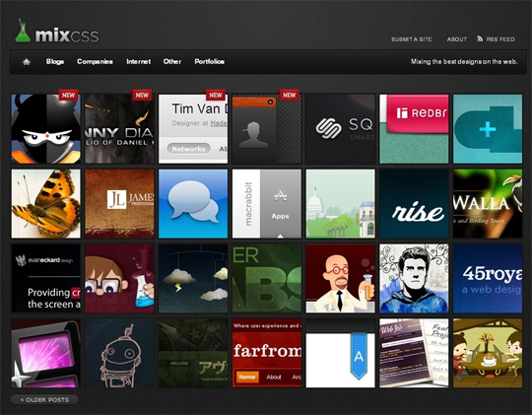Open the About page link
532x415 pixels.
click(x=457, y=39)
